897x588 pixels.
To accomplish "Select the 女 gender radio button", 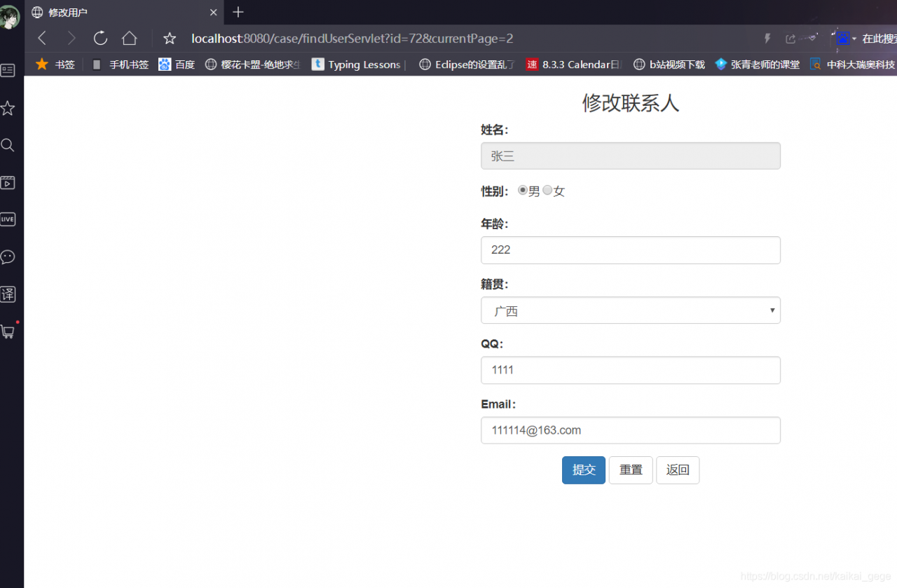I will [547, 190].
